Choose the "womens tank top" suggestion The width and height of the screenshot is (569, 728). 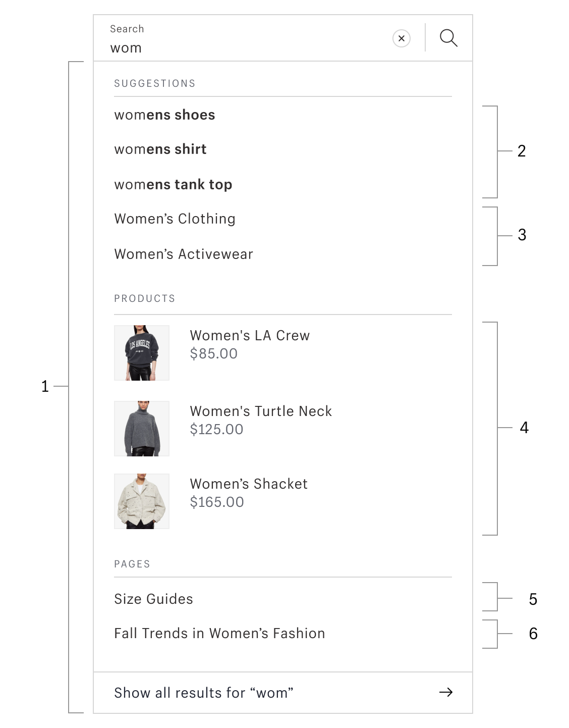173,185
